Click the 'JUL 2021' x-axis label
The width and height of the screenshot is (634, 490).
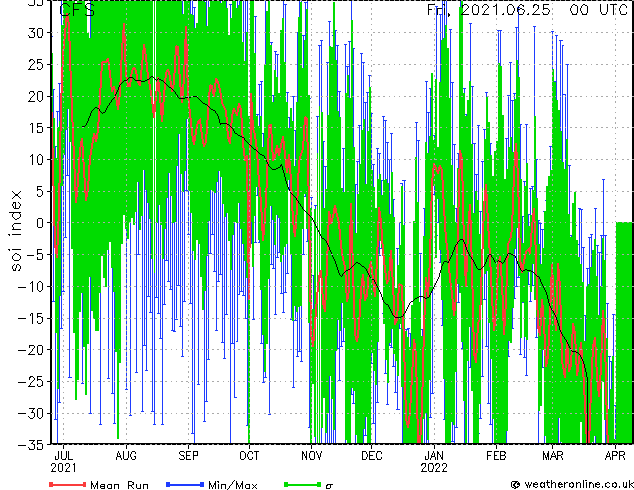(63, 462)
